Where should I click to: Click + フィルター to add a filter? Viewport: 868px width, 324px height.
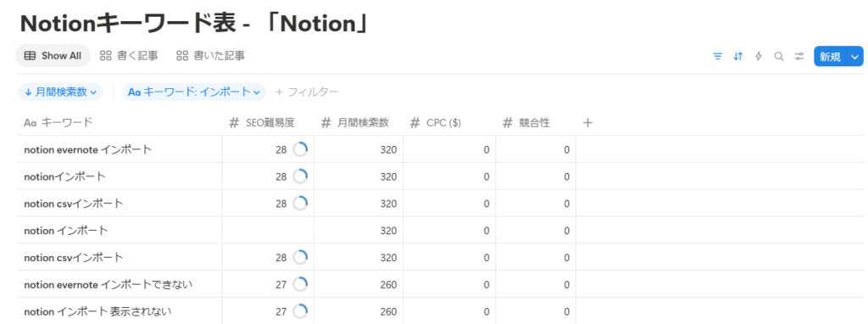pyautogui.click(x=307, y=92)
